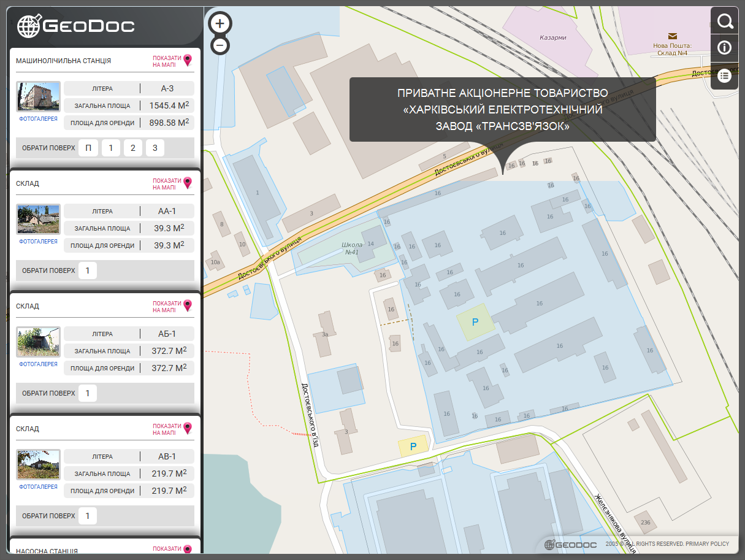The height and width of the screenshot is (560, 745).
Task: Click the 1545.4 М² total area value
Action: point(168,105)
